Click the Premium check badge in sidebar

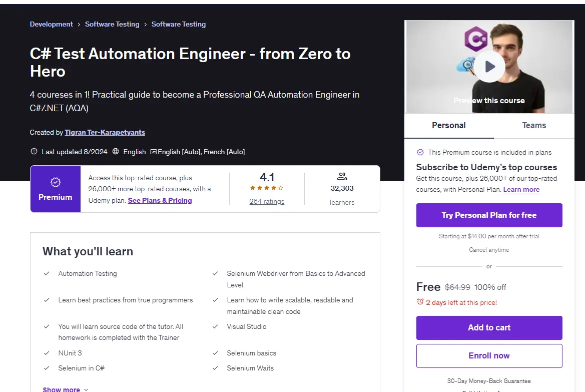pos(420,152)
